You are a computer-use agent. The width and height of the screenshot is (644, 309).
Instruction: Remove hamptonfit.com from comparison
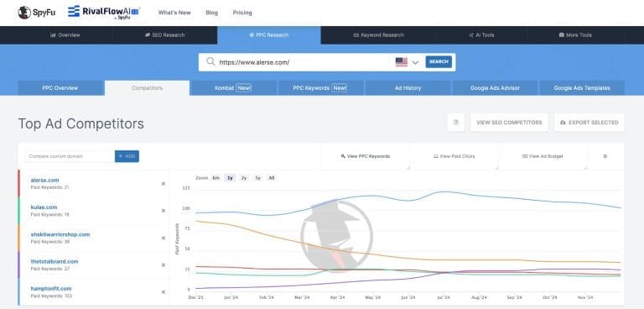point(163,292)
